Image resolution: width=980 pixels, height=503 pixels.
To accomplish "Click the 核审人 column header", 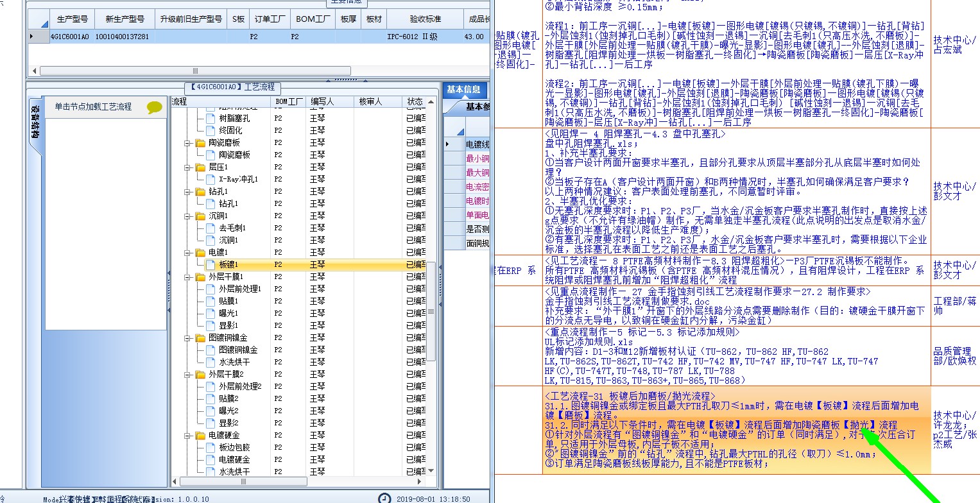I will [377, 101].
